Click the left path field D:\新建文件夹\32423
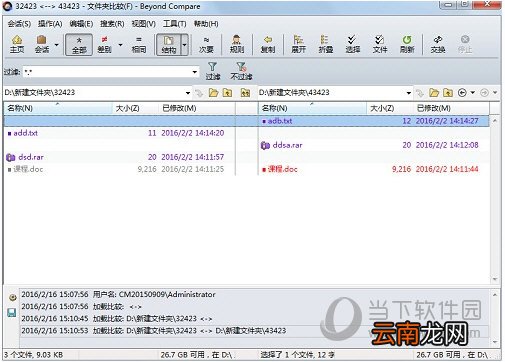The height and width of the screenshot is (362, 505). pyautogui.click(x=94, y=93)
